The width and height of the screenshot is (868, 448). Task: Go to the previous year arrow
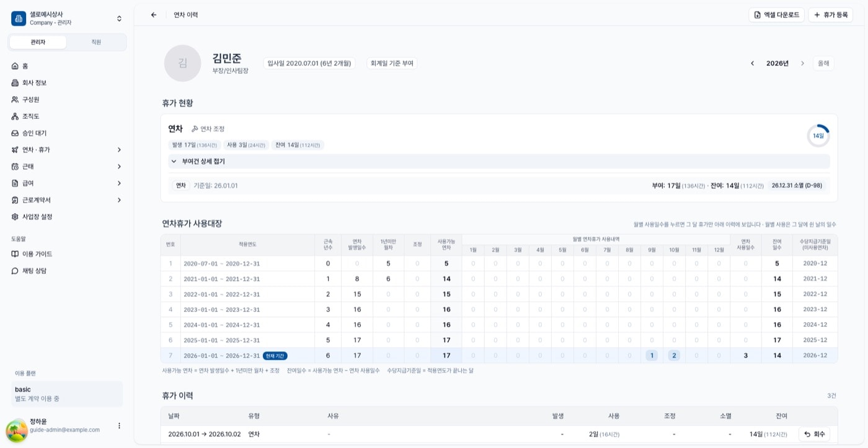753,63
